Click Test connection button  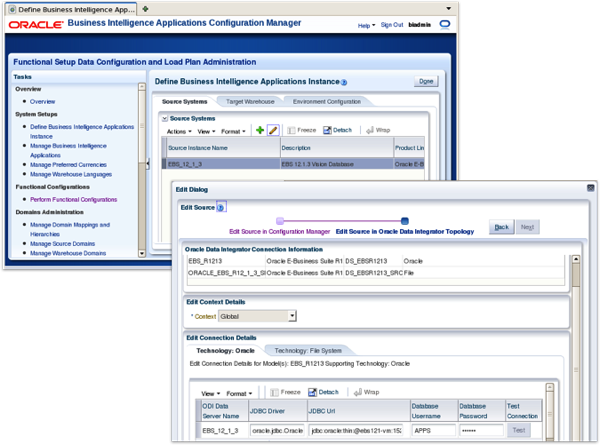point(518,430)
